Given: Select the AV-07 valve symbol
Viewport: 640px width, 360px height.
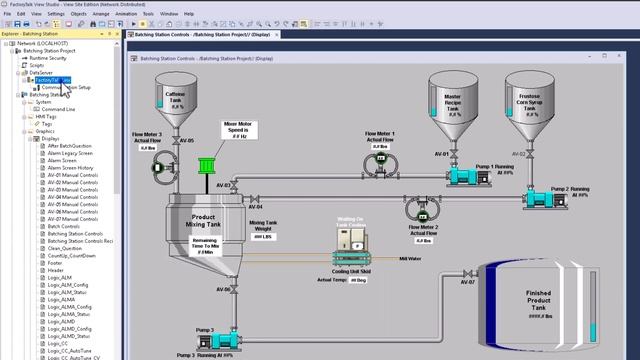Looking at the screenshot, I should click(x=468, y=273).
